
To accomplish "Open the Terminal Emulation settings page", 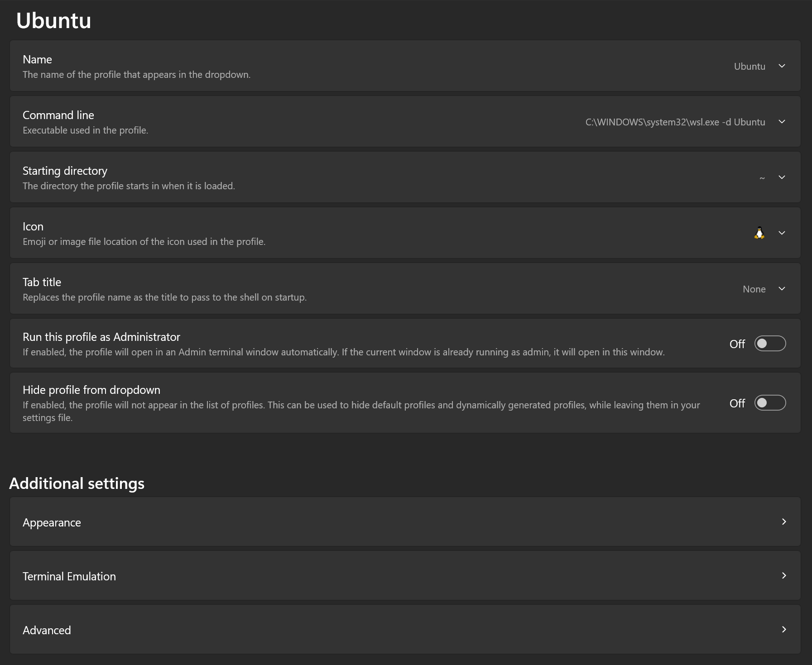I will (x=69, y=576).
